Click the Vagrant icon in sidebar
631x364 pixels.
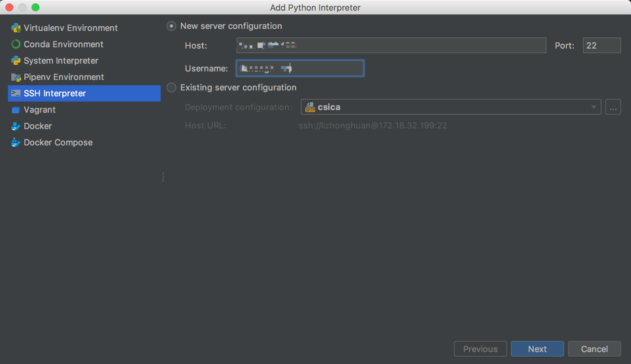tap(16, 110)
